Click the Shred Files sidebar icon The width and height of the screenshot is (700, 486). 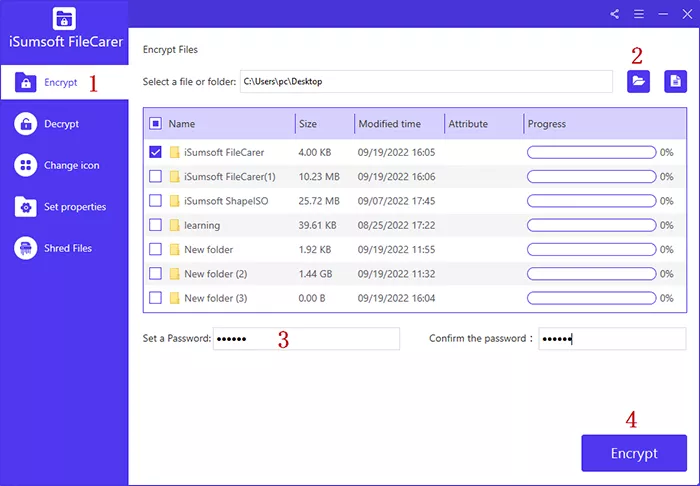pyautogui.click(x=25, y=248)
